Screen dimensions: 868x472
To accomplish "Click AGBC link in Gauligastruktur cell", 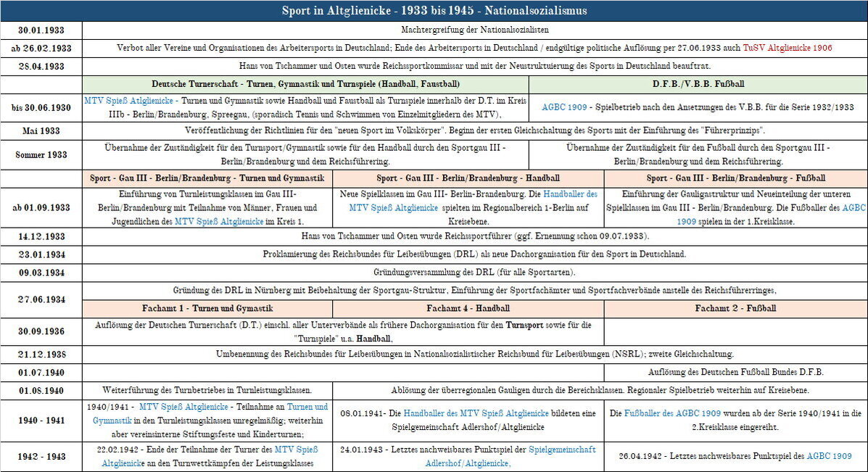I will pos(853,207).
